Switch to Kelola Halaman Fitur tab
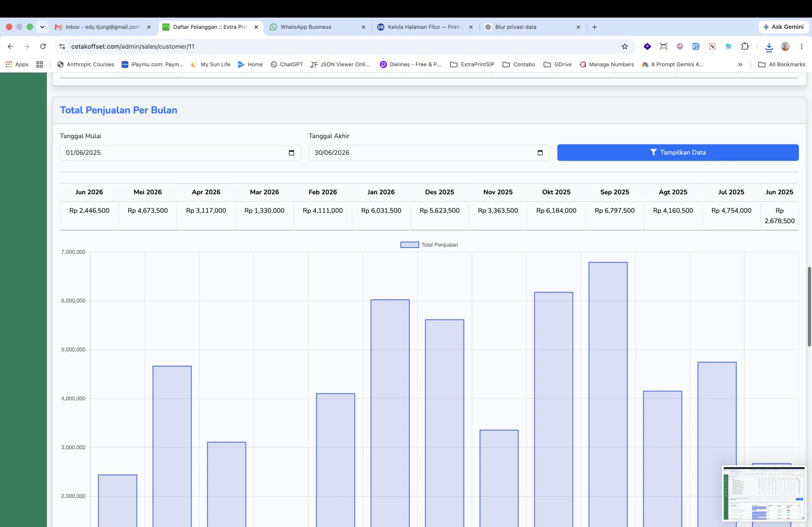The width and height of the screenshot is (812, 527). pyautogui.click(x=424, y=27)
